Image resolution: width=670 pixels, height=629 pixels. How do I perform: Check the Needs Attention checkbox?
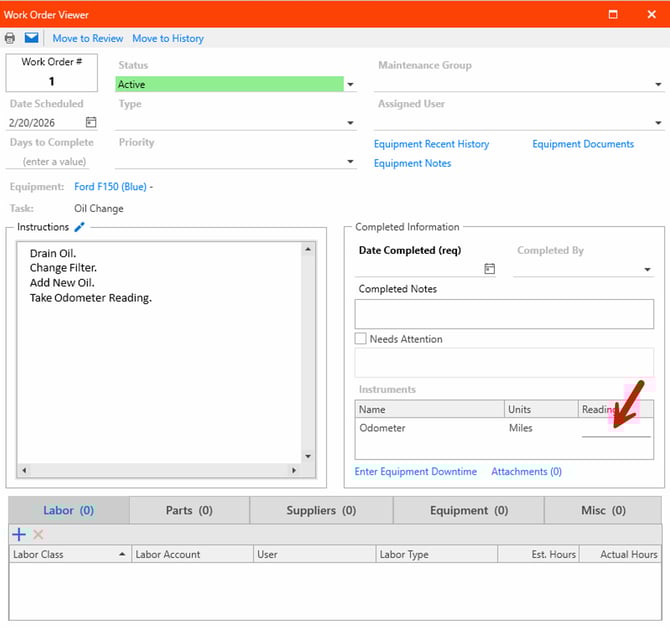pos(361,339)
